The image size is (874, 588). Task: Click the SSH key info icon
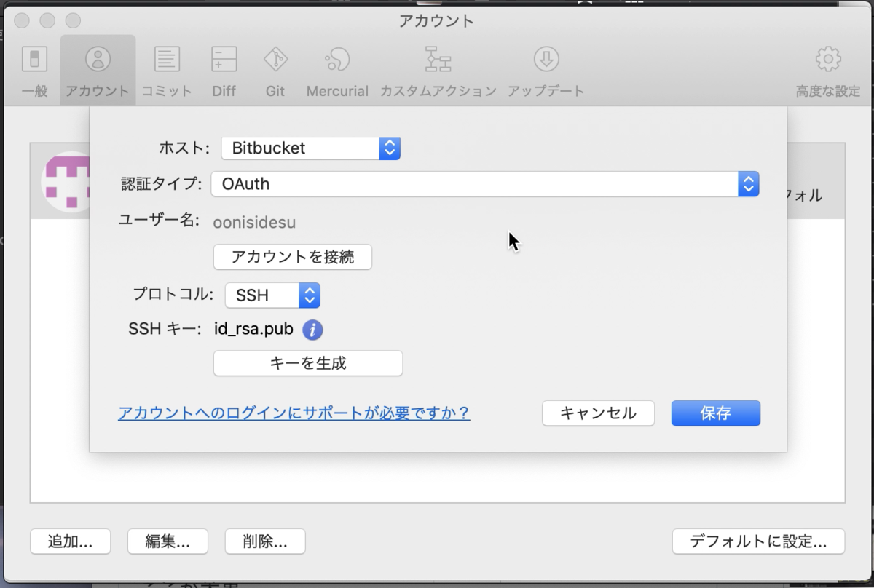coord(312,330)
